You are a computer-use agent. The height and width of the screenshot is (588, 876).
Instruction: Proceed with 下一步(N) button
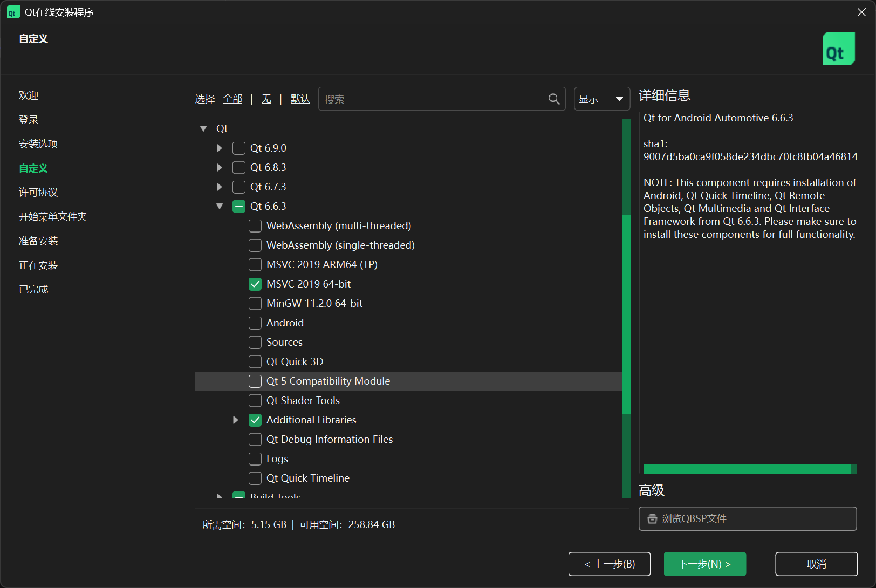[705, 564]
